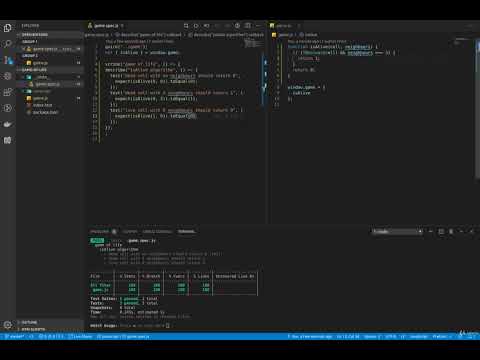Open the Docker view in activity bar
Viewport: 480px width, 360px height.
tap(8, 124)
